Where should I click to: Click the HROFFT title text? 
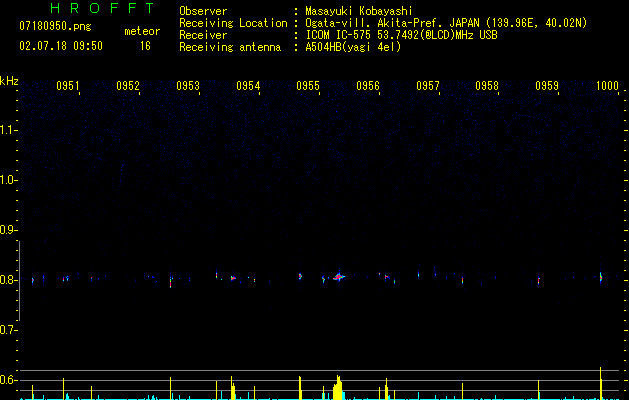pyautogui.click(x=102, y=8)
